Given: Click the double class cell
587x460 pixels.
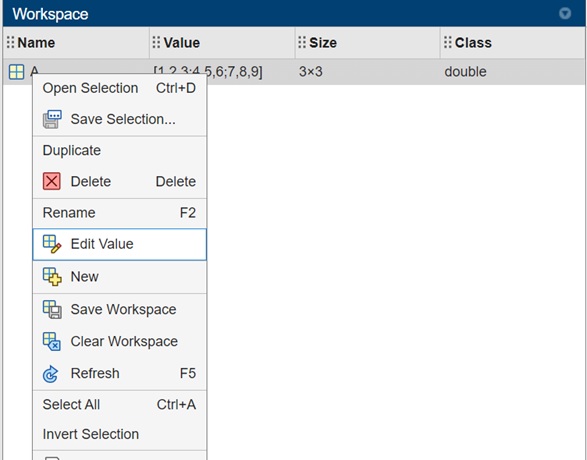Looking at the screenshot, I should pos(465,71).
